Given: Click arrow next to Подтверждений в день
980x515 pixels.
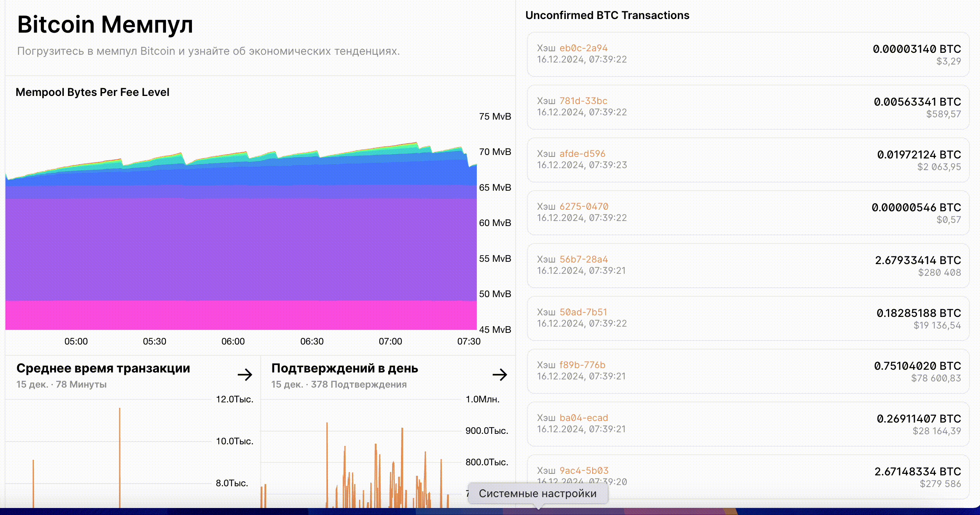Looking at the screenshot, I should [500, 375].
